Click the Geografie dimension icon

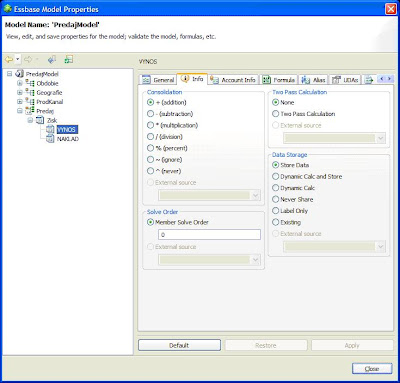pyautogui.click(x=30, y=92)
